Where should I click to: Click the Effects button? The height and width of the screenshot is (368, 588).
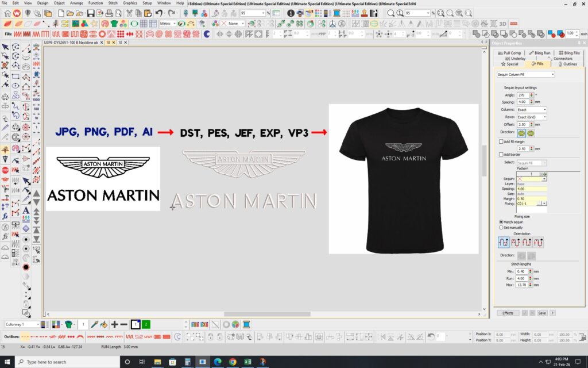pyautogui.click(x=508, y=313)
